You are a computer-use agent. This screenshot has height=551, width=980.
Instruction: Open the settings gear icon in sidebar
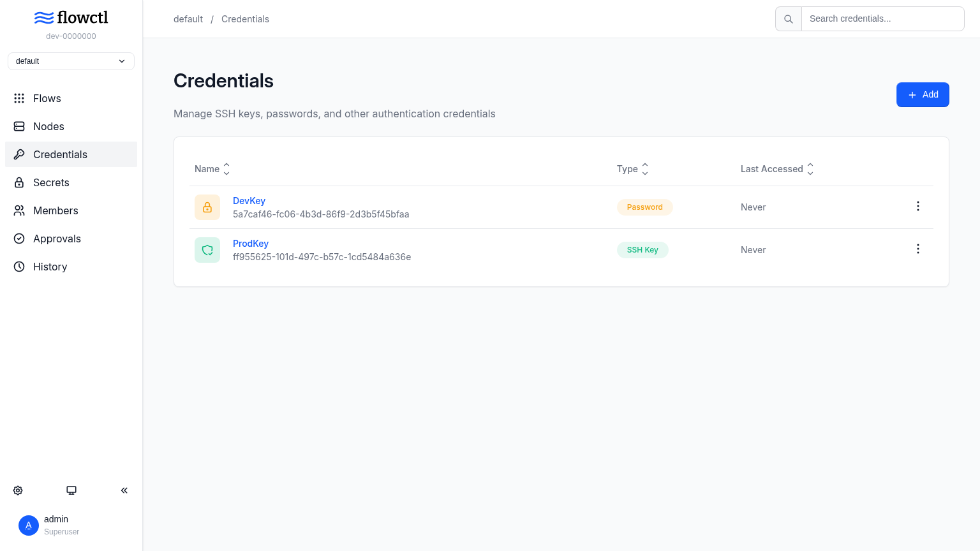18,490
